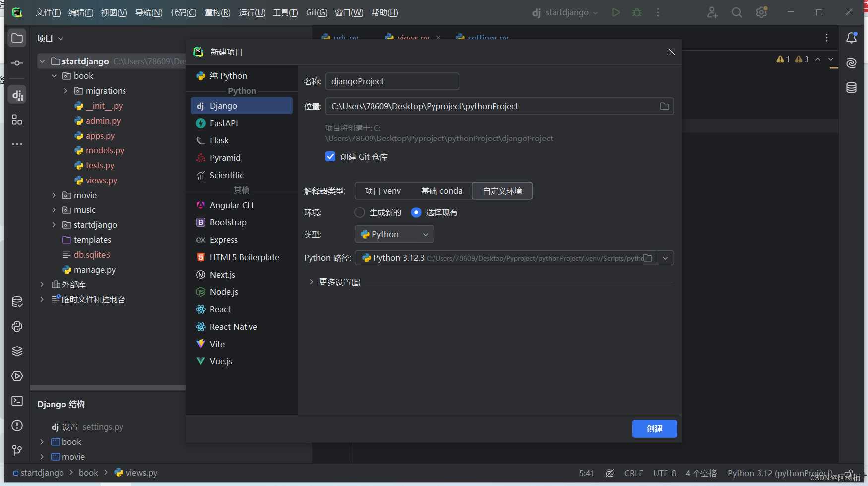Open the left sidebar database changes icon
This screenshot has width=868, height=486.
(x=17, y=302)
